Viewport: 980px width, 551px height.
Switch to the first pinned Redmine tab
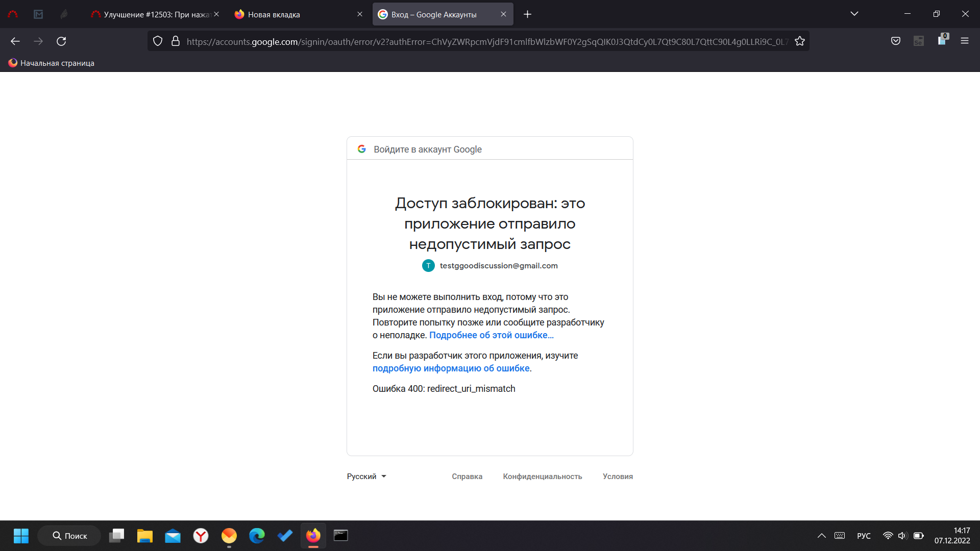coord(13,14)
